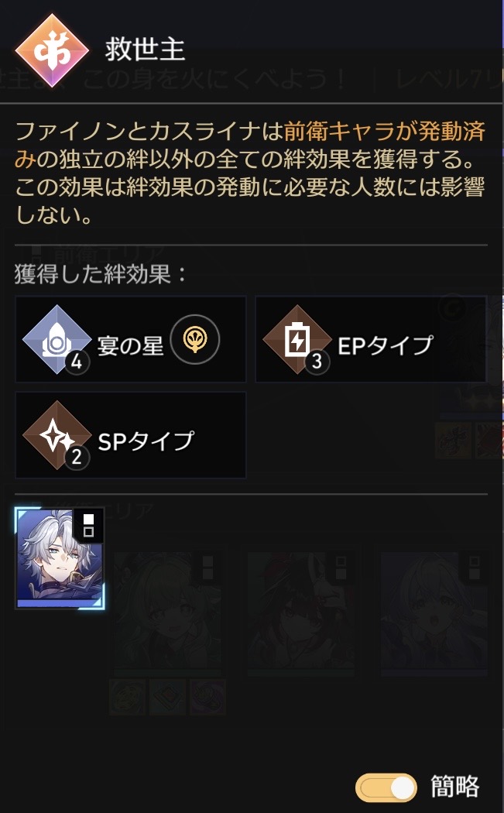Toggle the 簡略 switch off
The image size is (504, 813).
(x=386, y=788)
